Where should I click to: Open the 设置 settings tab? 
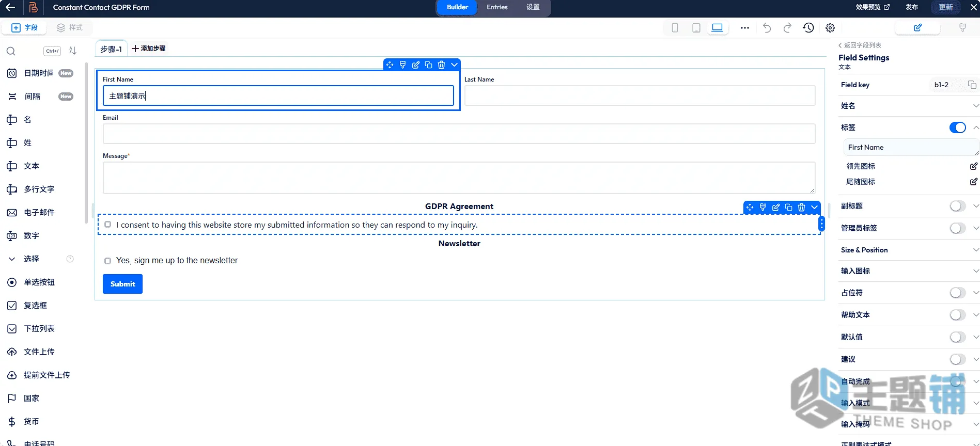point(533,7)
